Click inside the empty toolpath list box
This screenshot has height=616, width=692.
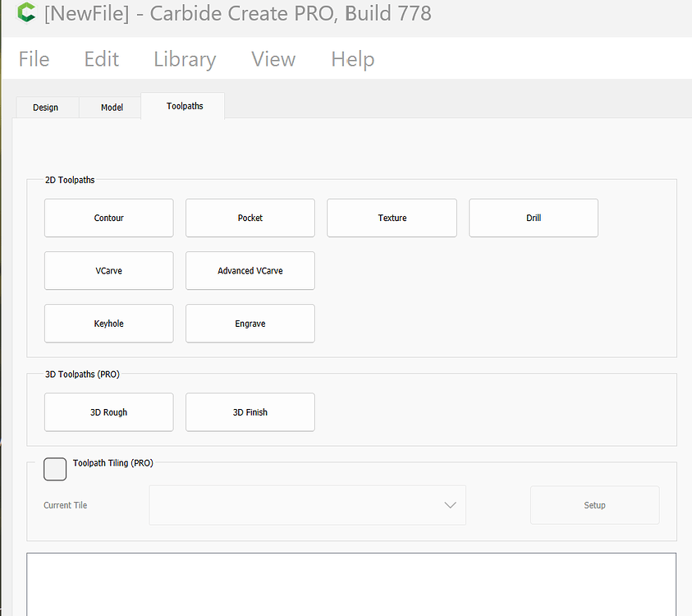tap(351, 584)
